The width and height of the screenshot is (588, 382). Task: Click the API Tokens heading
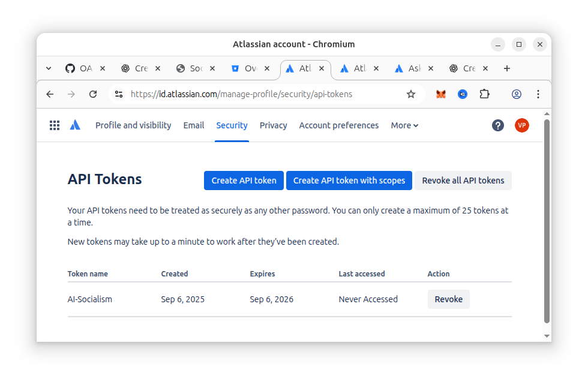pos(104,179)
